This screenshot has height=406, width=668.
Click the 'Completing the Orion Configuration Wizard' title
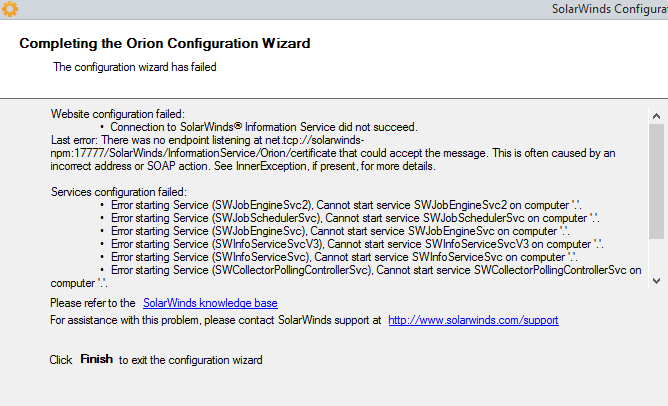click(165, 43)
